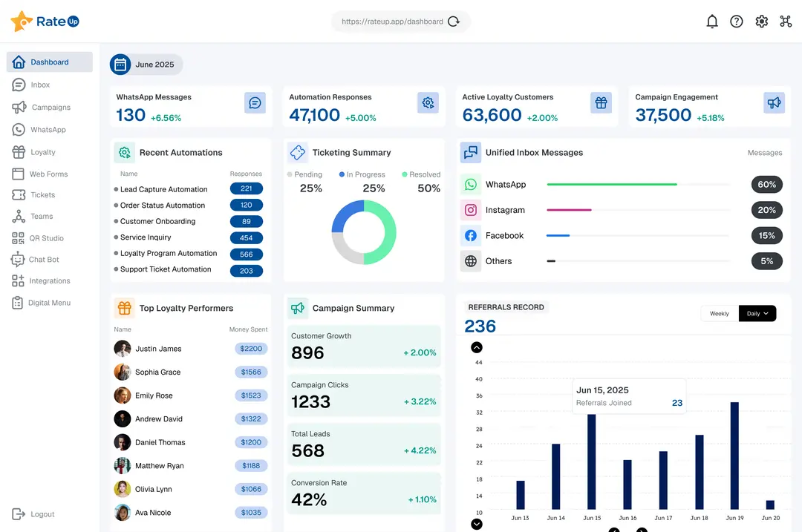Click the gift icon on Active Loyalty Customers card
The image size is (802, 532).
point(601,102)
